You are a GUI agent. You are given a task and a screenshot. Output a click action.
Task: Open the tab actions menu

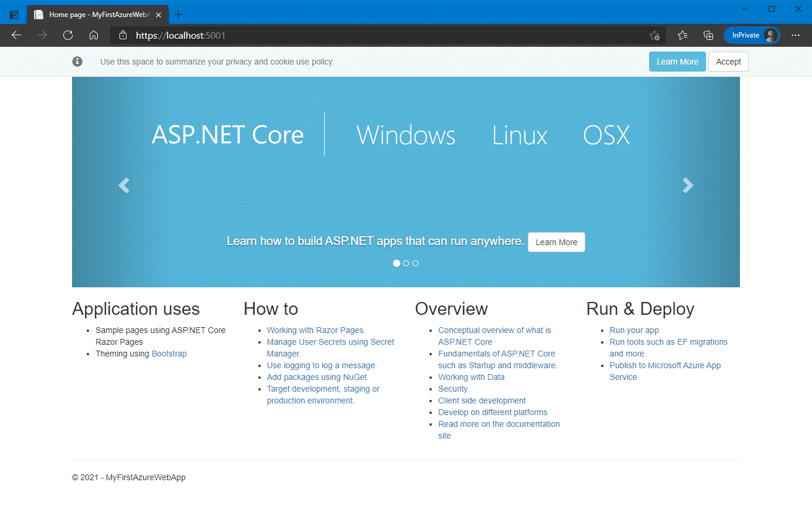(x=14, y=15)
